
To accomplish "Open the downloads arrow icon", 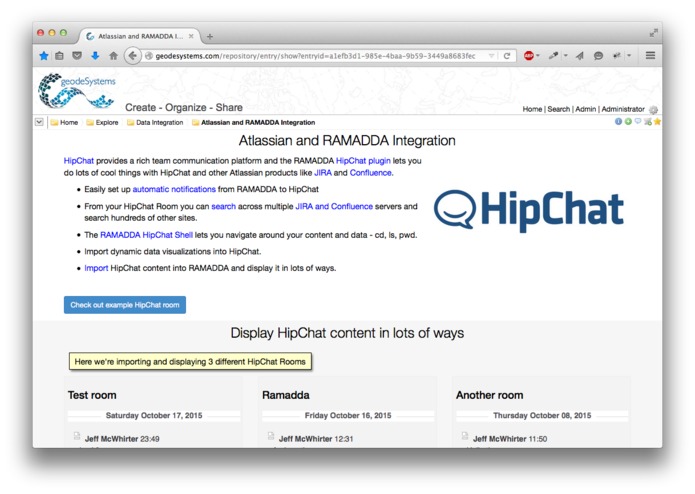I will tap(95, 56).
